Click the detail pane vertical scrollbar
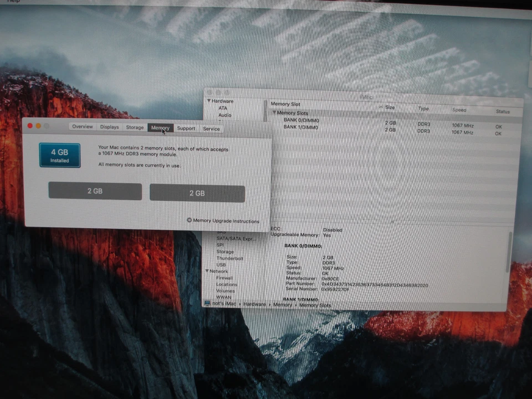Image resolution: width=532 pixels, height=399 pixels. coord(509,252)
